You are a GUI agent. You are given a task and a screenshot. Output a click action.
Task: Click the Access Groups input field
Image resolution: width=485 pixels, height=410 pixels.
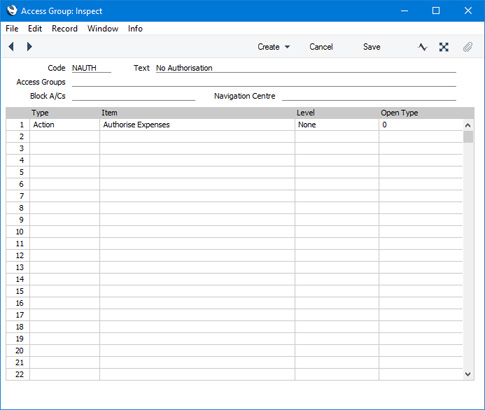(x=264, y=82)
